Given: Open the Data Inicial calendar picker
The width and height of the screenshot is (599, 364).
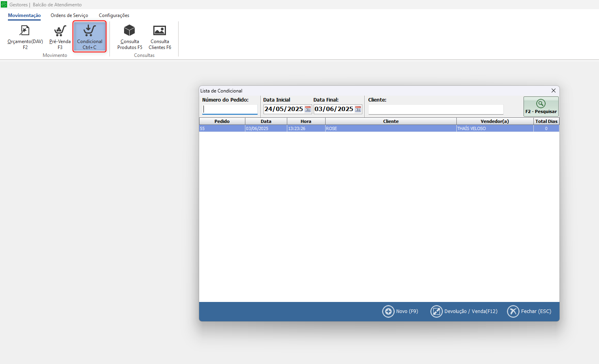Looking at the screenshot, I should [308, 109].
